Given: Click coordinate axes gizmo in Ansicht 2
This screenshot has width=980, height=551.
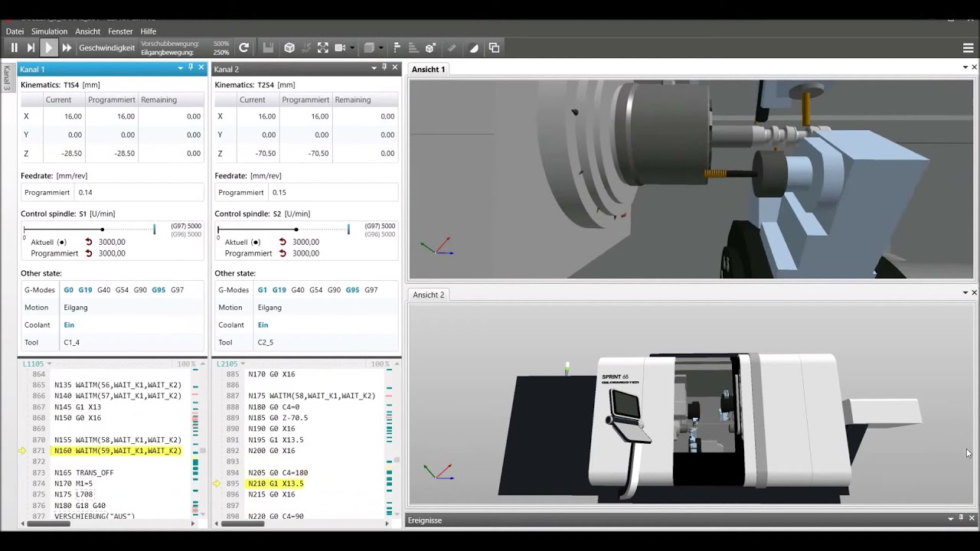Looking at the screenshot, I should click(x=437, y=471).
